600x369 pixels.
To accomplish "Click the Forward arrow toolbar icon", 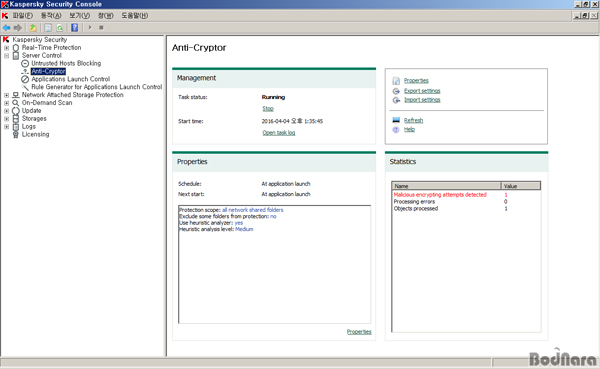I will 18,28.
